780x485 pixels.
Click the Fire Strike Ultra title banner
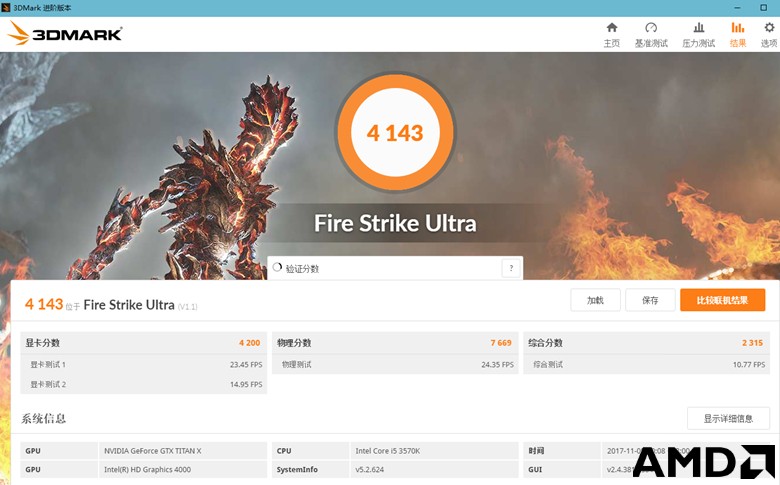pos(395,223)
